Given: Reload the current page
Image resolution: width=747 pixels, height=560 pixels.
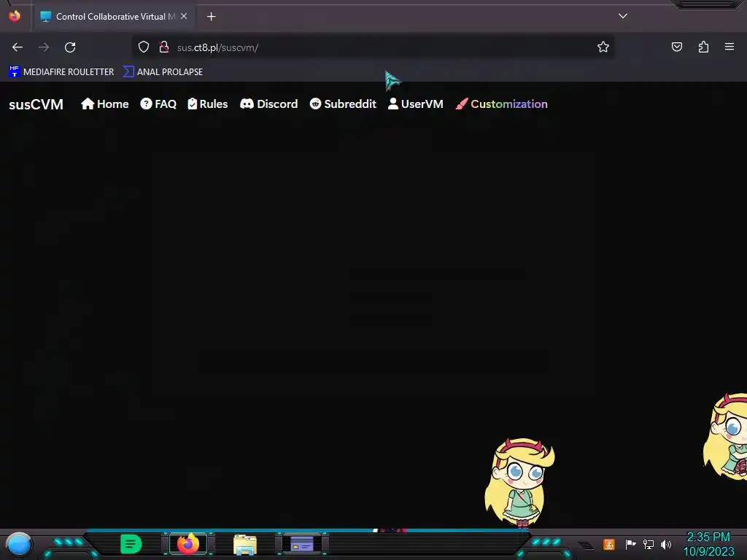Looking at the screenshot, I should [x=70, y=47].
